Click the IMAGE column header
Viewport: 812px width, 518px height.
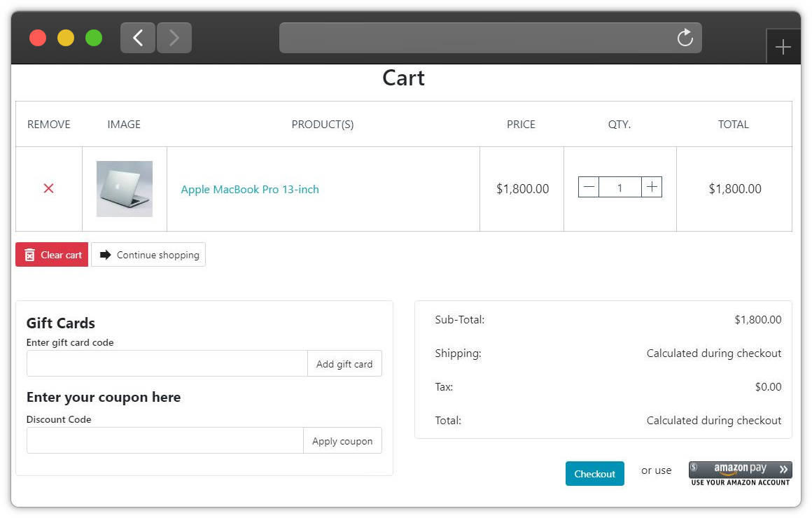124,125
